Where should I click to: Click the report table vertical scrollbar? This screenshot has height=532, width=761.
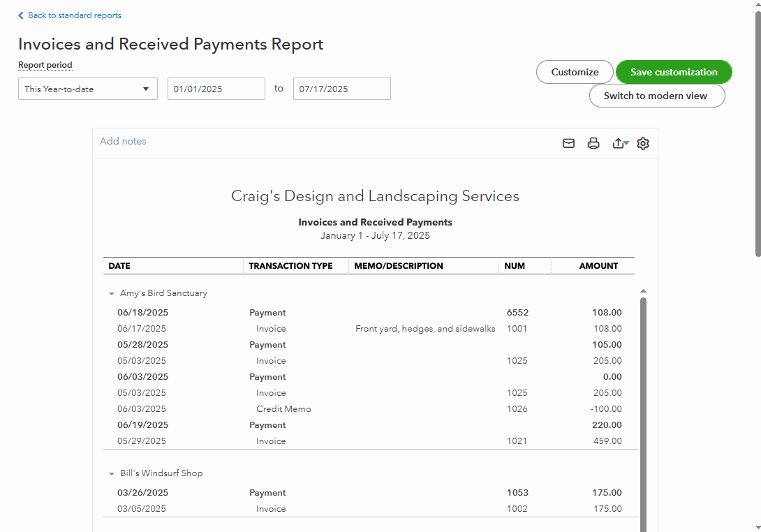pyautogui.click(x=643, y=414)
